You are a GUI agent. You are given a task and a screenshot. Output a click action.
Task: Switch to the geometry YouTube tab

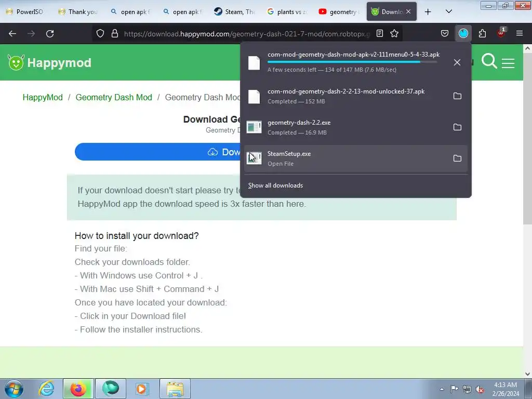pyautogui.click(x=339, y=11)
